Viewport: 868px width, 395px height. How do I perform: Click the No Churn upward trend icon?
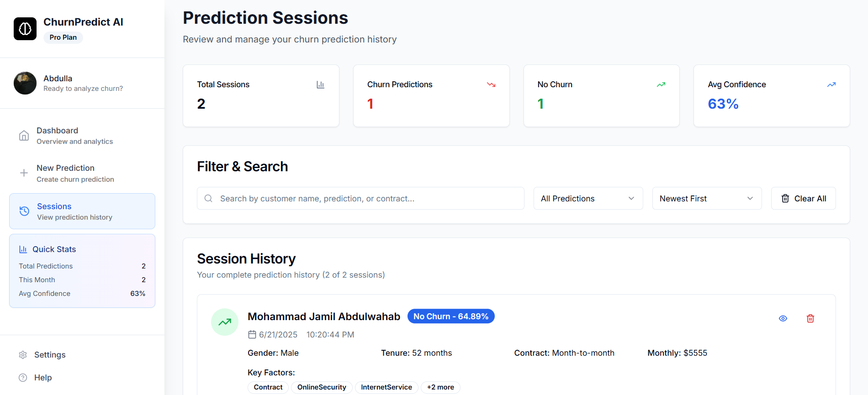(x=661, y=84)
